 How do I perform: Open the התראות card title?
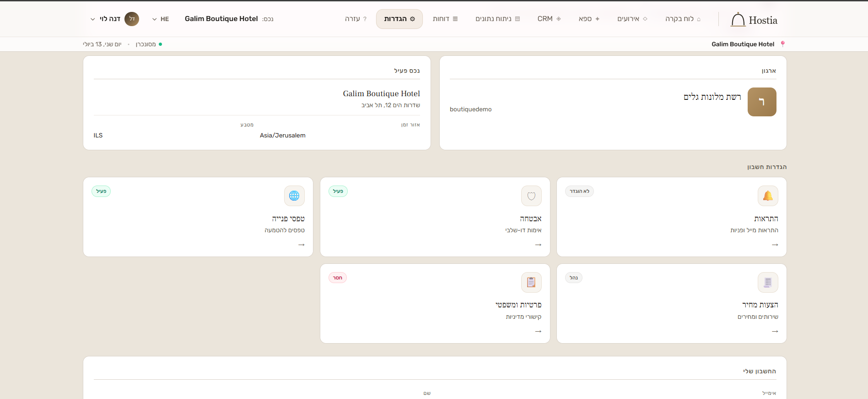pos(766,219)
